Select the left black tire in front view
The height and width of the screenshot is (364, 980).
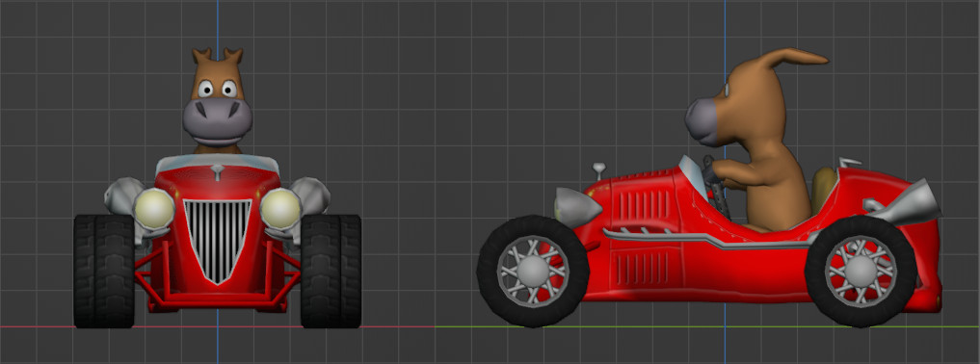click(104, 271)
